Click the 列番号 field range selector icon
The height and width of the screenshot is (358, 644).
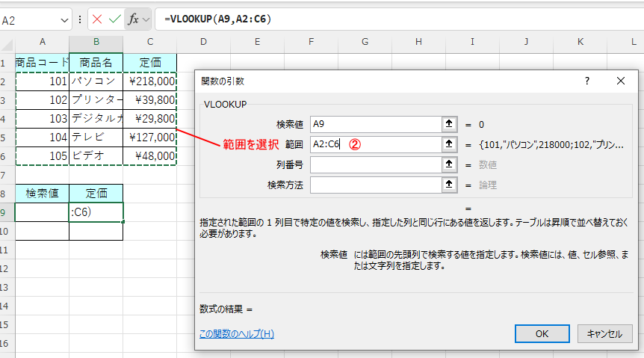click(448, 164)
